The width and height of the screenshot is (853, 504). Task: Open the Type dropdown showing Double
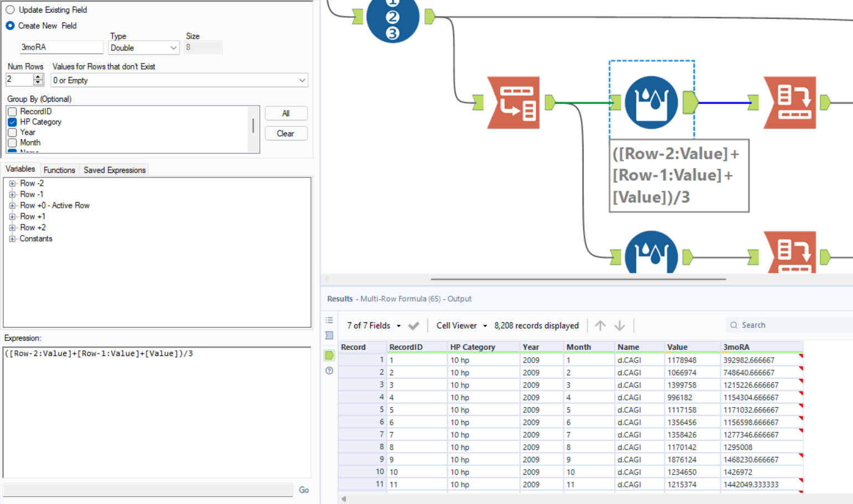click(143, 48)
